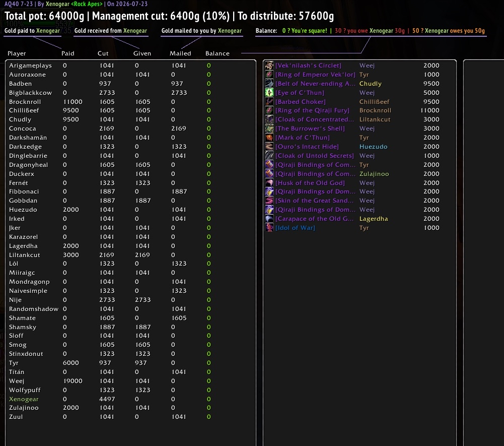Click the Barbed Choker item icon
This screenshot has width=504, height=446.
(x=269, y=101)
